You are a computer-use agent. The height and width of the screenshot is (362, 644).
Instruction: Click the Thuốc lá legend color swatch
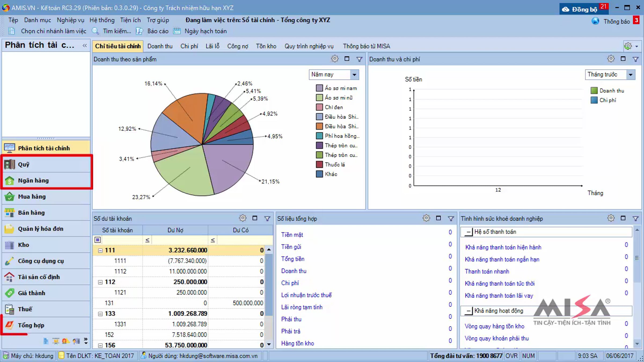pyautogui.click(x=319, y=164)
